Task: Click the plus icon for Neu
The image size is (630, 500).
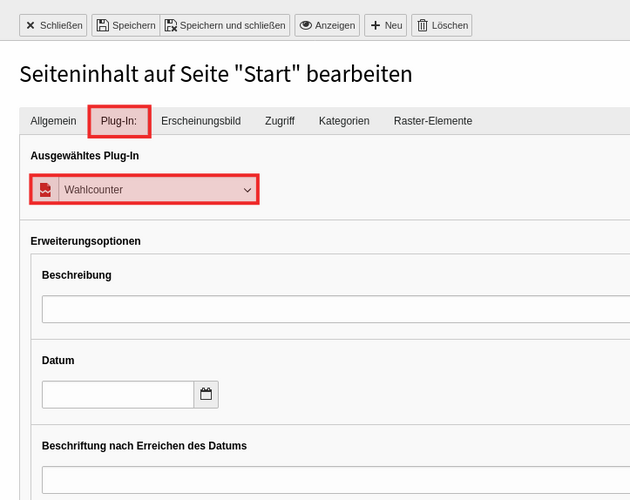Action: click(x=375, y=25)
